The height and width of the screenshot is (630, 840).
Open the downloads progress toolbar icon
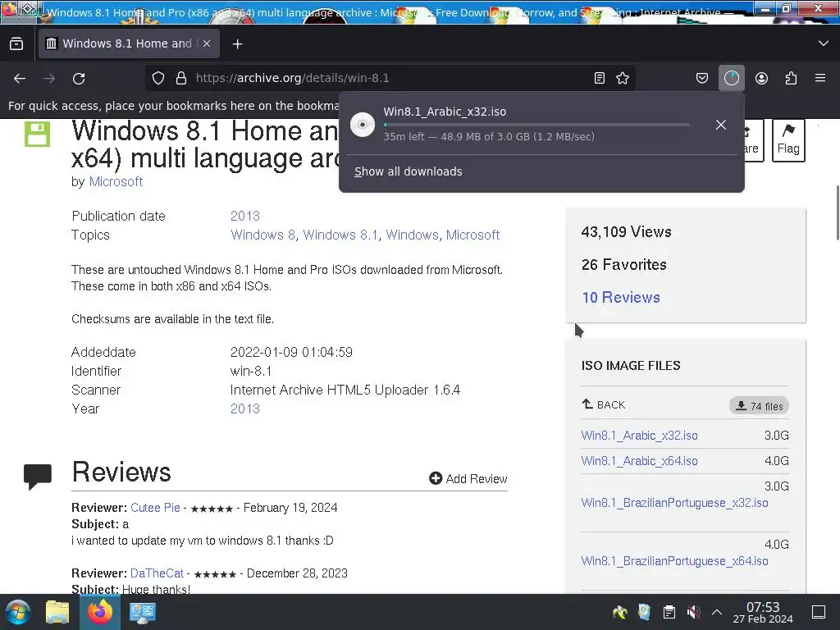731,78
